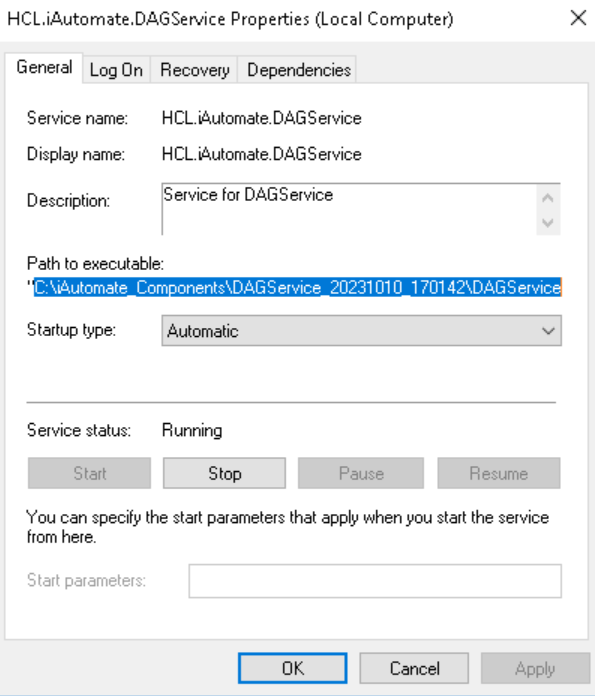Click the 'Display name:' label
595x696 pixels.
[76, 154]
